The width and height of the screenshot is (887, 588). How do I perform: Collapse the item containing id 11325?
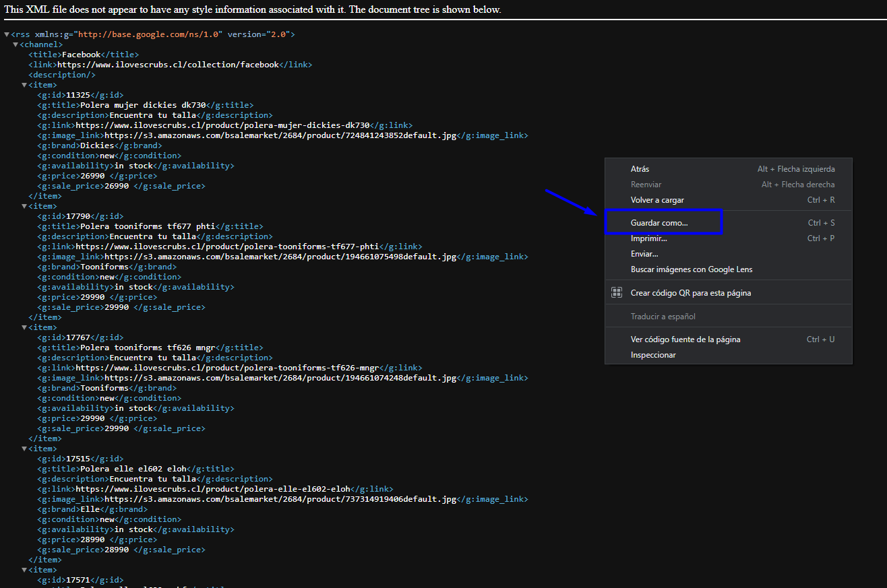click(x=24, y=85)
